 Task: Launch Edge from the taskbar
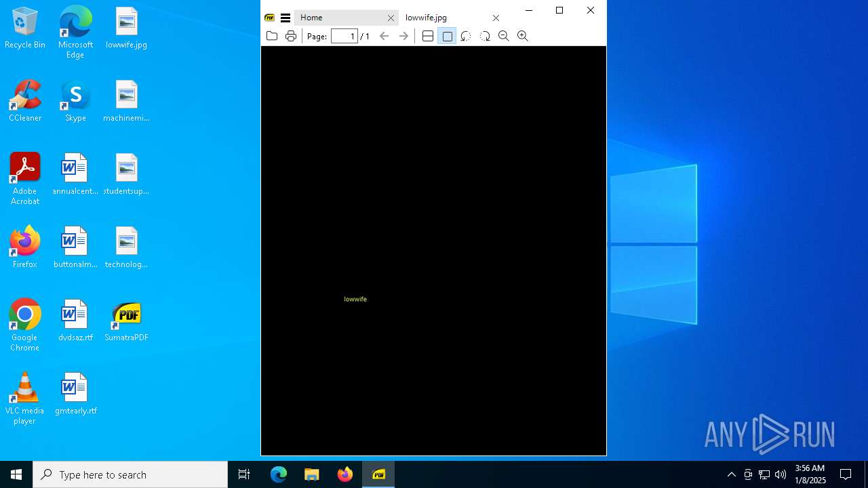click(279, 474)
